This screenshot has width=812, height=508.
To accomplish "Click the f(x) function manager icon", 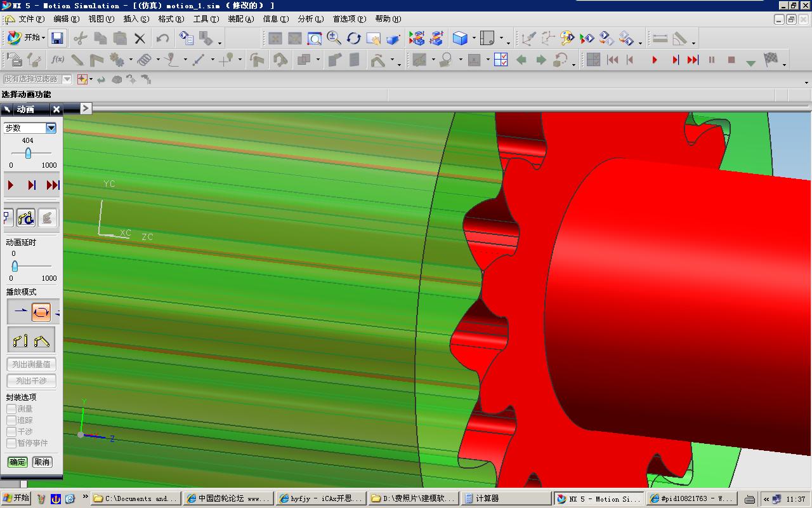I will (x=58, y=60).
